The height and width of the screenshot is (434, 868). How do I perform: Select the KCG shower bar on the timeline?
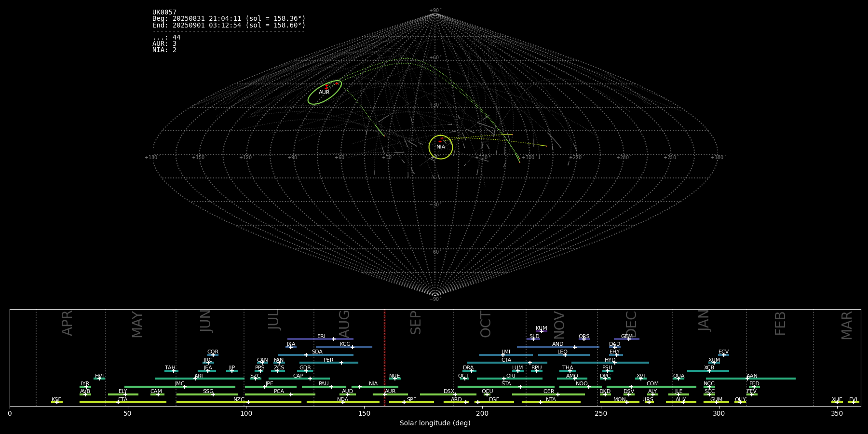[344, 347]
